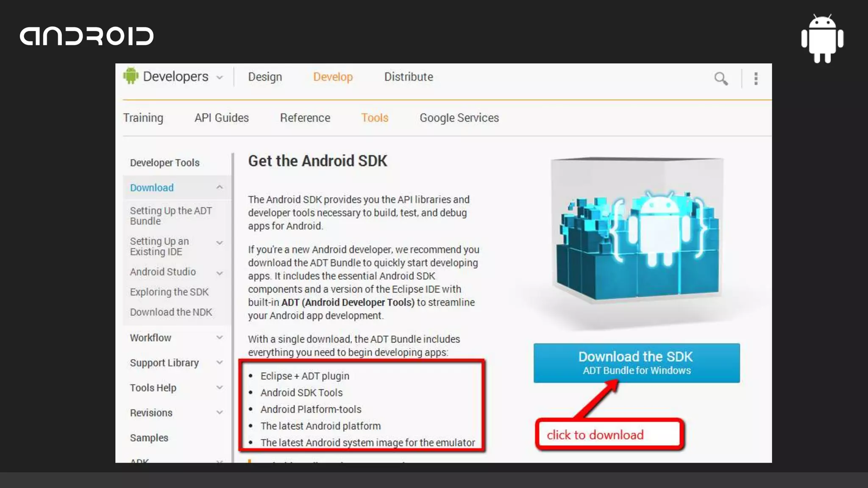Collapse the Download sidebar section chevron
This screenshot has width=868, height=488.
[x=220, y=187]
